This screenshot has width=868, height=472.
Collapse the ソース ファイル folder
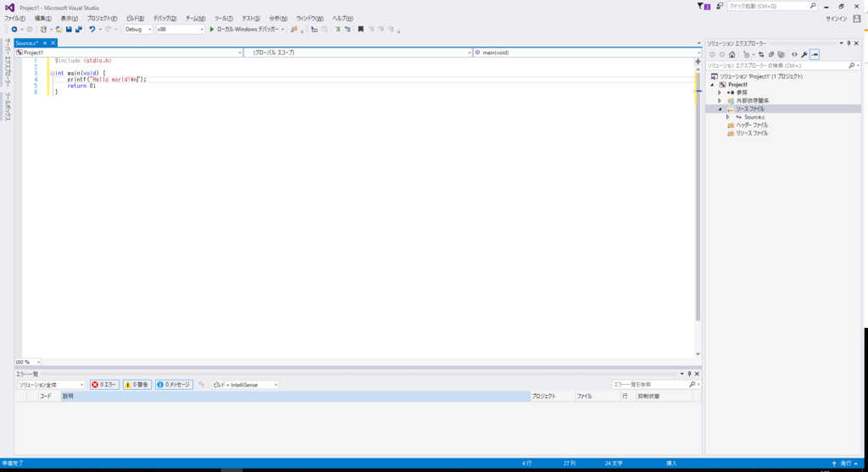(x=721, y=109)
